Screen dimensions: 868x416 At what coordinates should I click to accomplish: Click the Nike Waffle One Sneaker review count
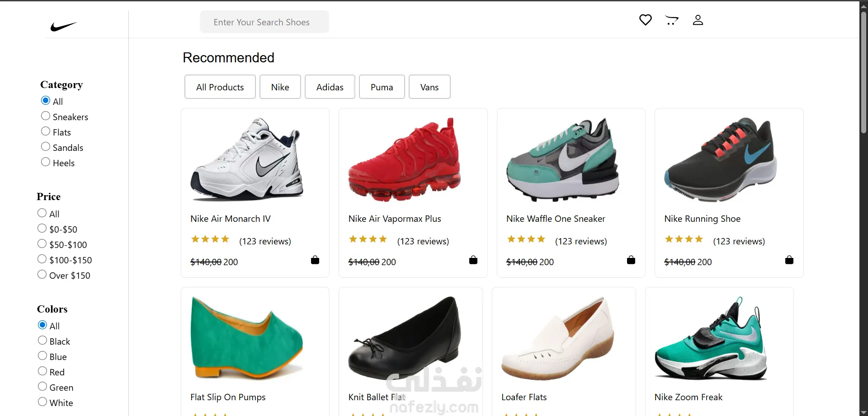pos(581,241)
